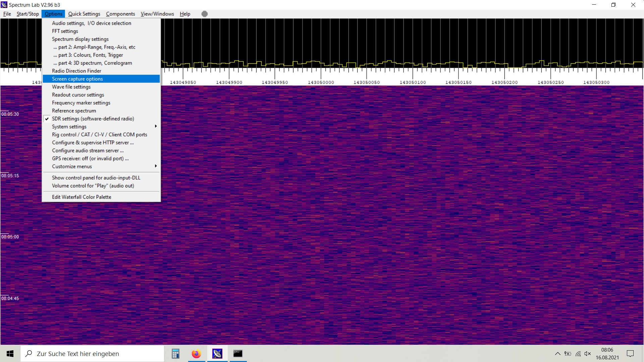644x362 pixels.
Task: Click the taskbar search box
Action: 92,354
